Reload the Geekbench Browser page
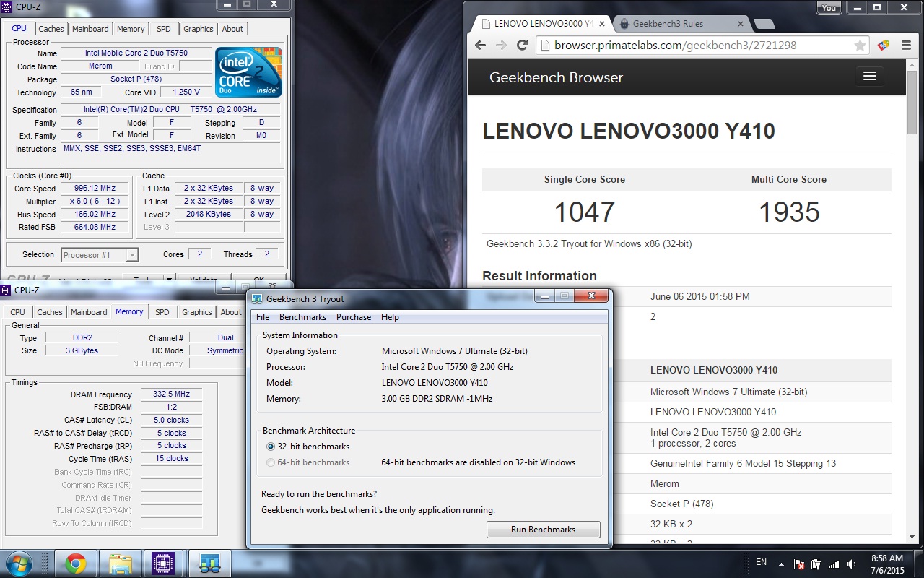The height and width of the screenshot is (578, 924). 523,45
